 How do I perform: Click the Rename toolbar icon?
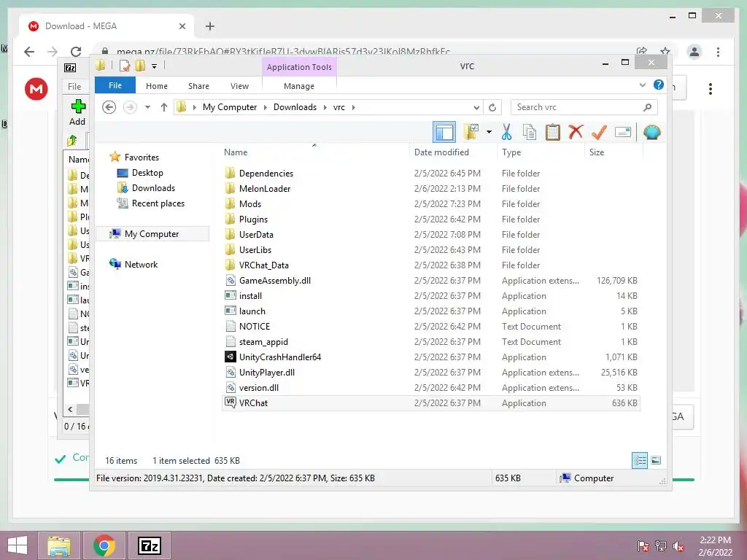623,132
